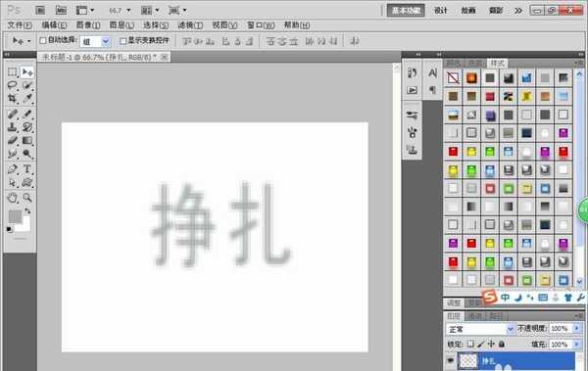Select the Eyedropper tool
The image size is (588, 371).
[x=27, y=99]
